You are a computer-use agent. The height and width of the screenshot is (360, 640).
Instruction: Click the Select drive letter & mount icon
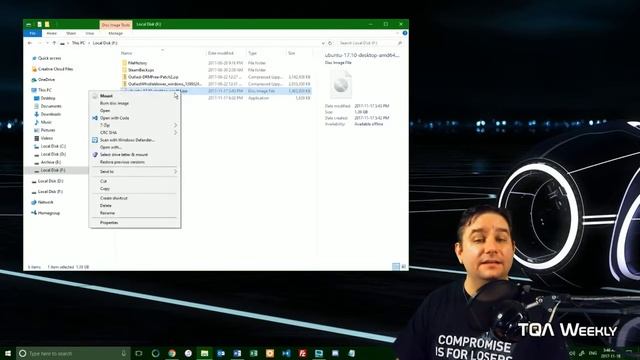click(x=95, y=155)
